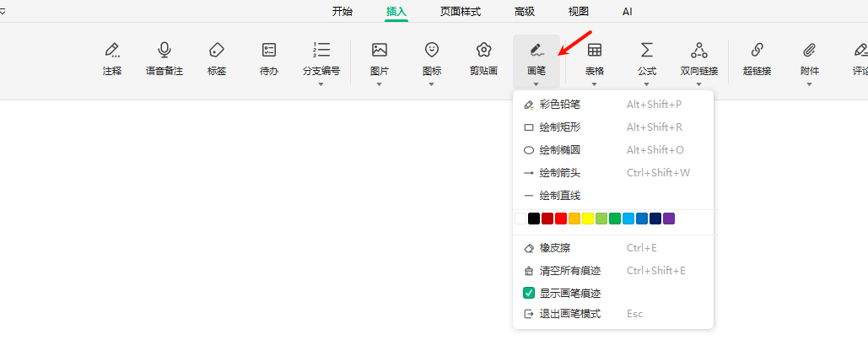The height and width of the screenshot is (351, 868).
Task: Insert a 表格 table icon
Action: 595,50
